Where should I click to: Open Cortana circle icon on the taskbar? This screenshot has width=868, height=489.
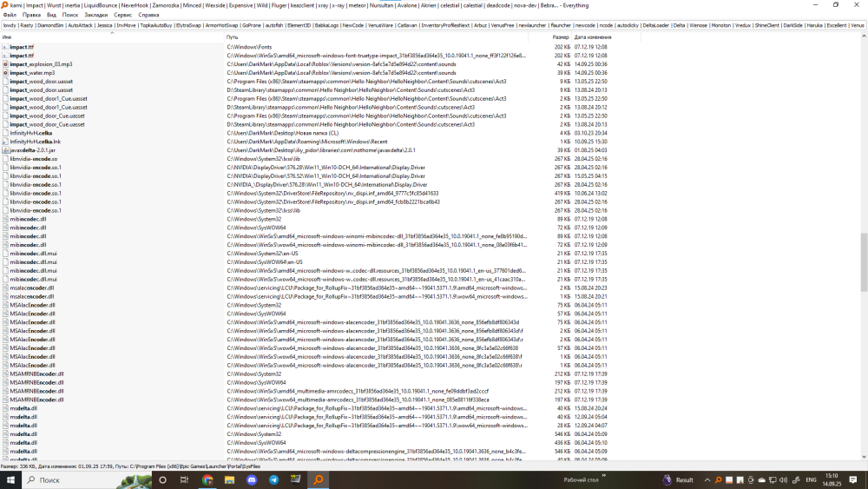(163, 479)
